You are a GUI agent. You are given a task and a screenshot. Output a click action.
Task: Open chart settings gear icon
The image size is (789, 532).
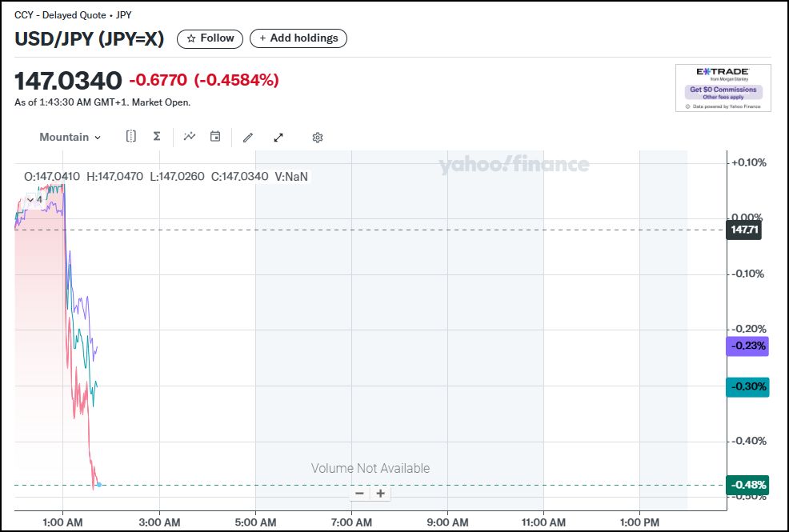point(318,138)
